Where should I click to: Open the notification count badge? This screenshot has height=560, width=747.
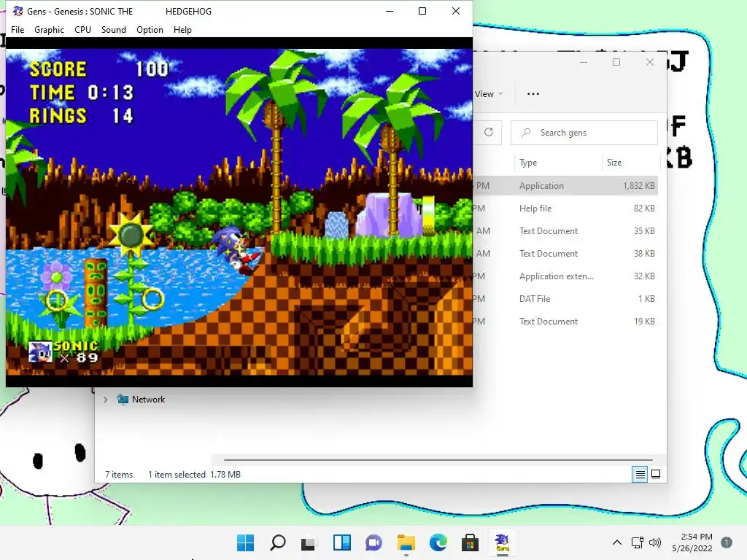pos(727,542)
